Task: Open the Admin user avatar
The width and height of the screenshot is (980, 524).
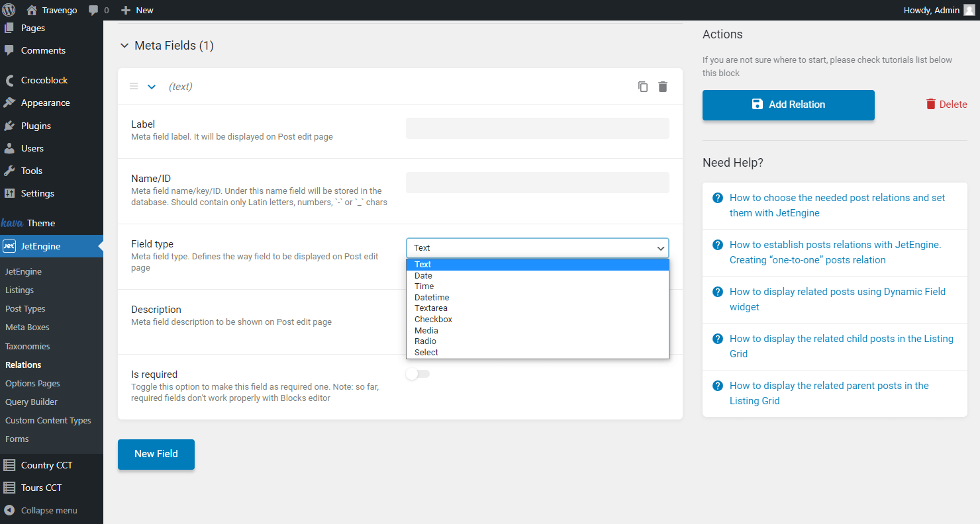Action: click(x=969, y=10)
